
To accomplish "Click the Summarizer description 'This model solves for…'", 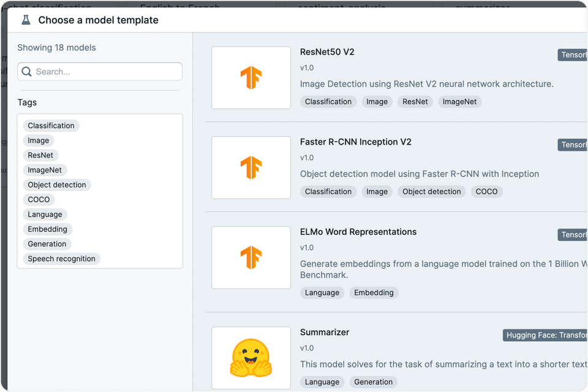I will [x=443, y=364].
